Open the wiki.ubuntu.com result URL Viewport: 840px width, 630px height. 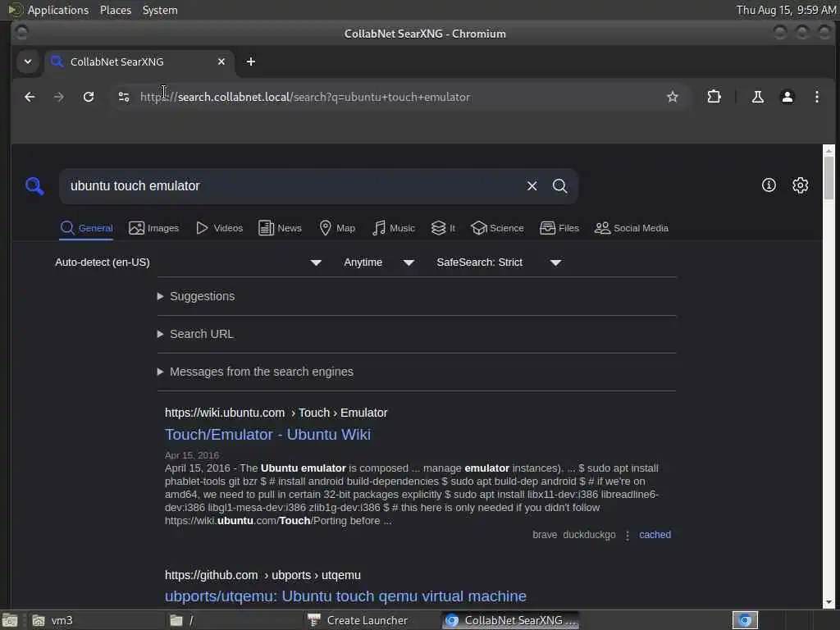click(x=276, y=413)
